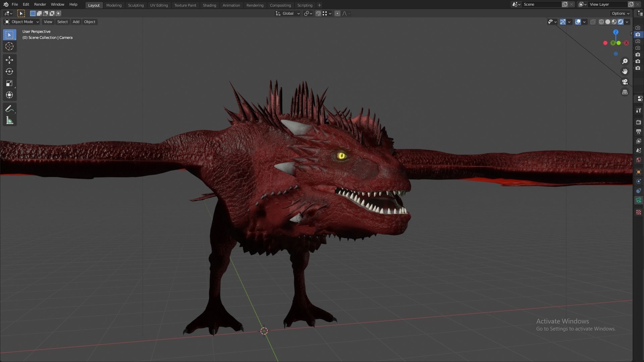
Task: Activate the Move tool
Action: coord(9,60)
